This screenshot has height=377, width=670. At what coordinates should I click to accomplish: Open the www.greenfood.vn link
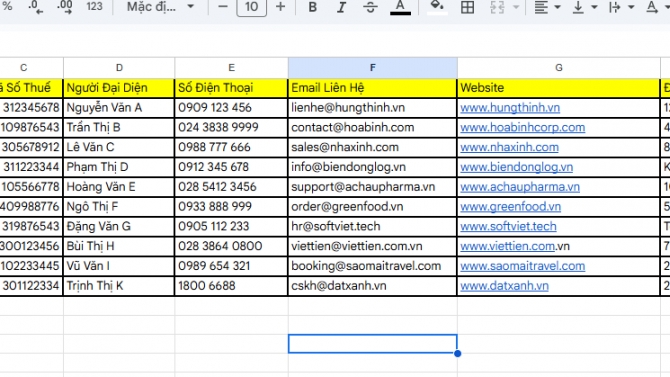(510, 206)
